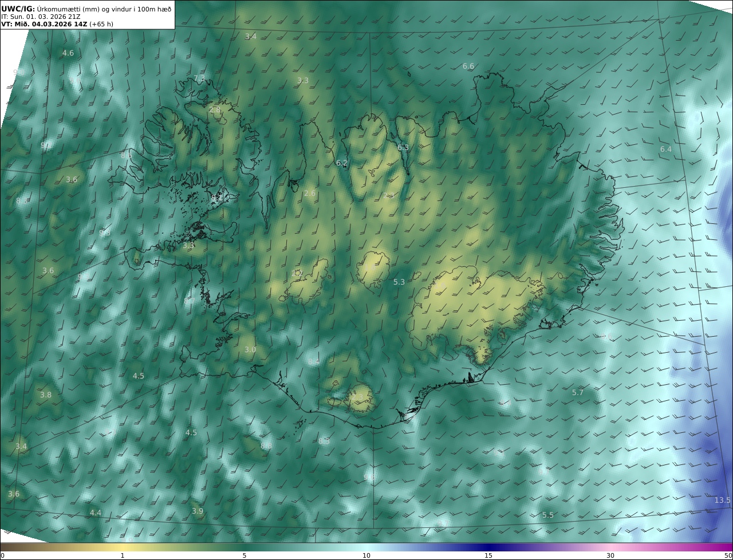The width and height of the screenshot is (733, 560).
Task: Click the 50 tick on the color scale
Action: (728, 555)
